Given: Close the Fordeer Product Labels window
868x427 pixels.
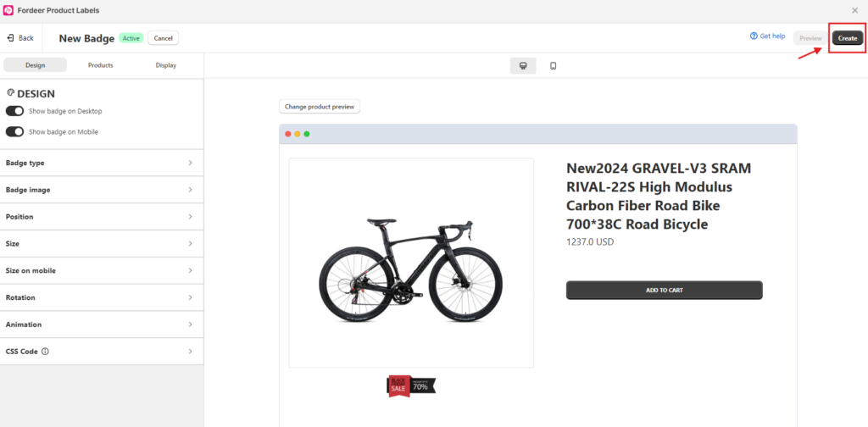Looking at the screenshot, I should pyautogui.click(x=854, y=10).
